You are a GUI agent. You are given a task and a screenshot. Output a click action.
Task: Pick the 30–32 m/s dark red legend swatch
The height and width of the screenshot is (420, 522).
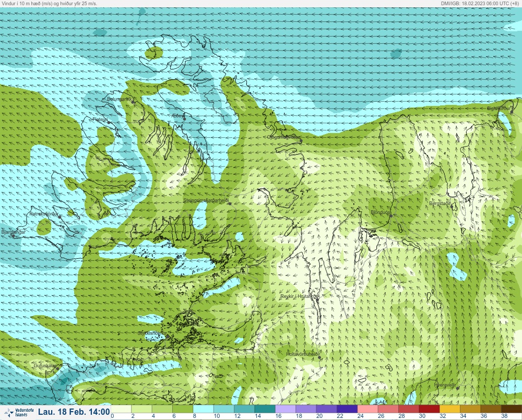(x=430, y=409)
